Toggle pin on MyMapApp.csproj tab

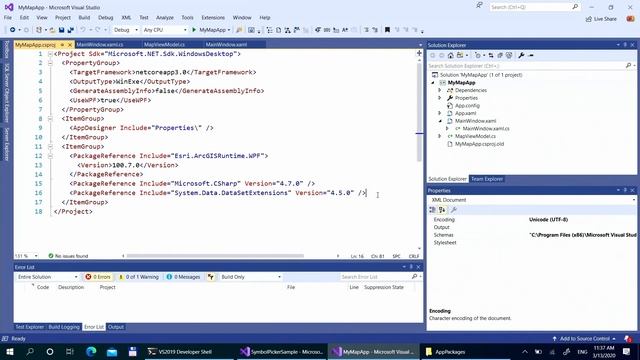tap(62, 44)
